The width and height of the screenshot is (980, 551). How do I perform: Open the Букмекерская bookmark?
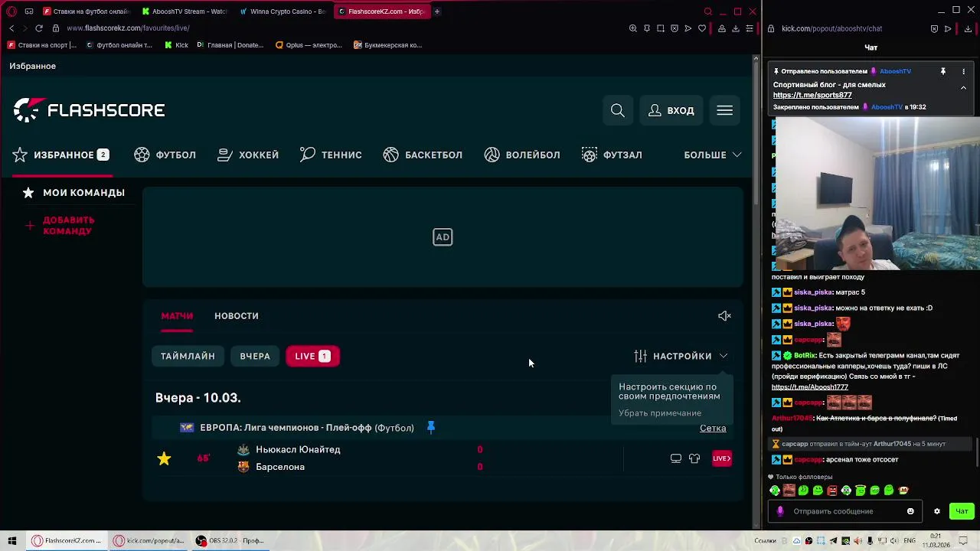pos(387,45)
